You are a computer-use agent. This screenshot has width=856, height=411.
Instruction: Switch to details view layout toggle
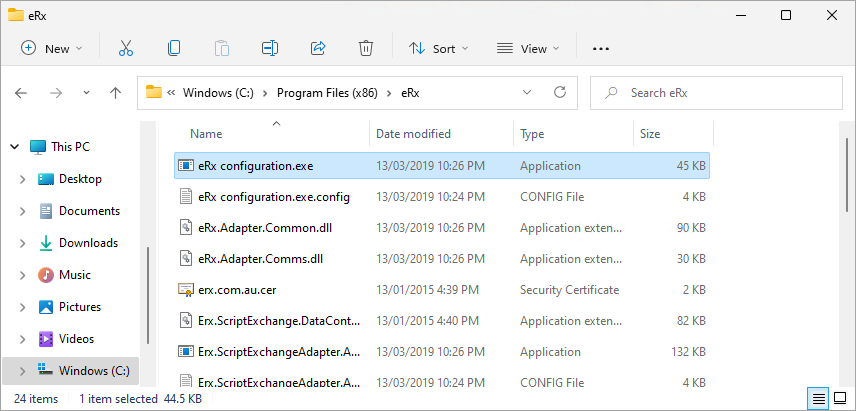coord(820,399)
